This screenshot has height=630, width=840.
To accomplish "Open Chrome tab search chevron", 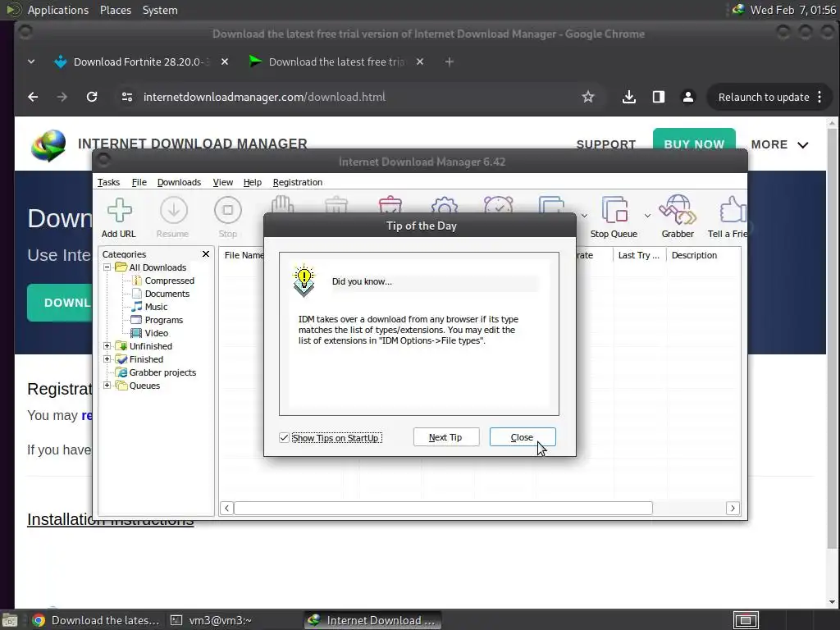I will click(x=31, y=62).
